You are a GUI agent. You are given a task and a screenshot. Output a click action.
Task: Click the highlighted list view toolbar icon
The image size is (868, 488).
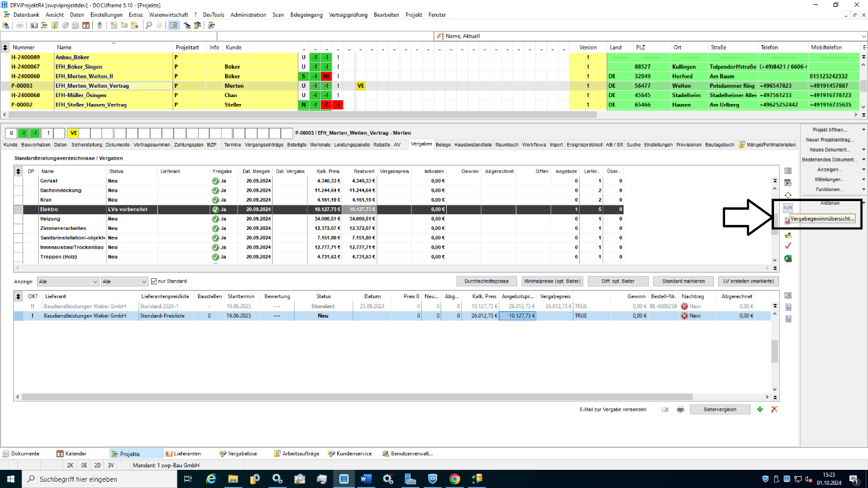point(173,26)
